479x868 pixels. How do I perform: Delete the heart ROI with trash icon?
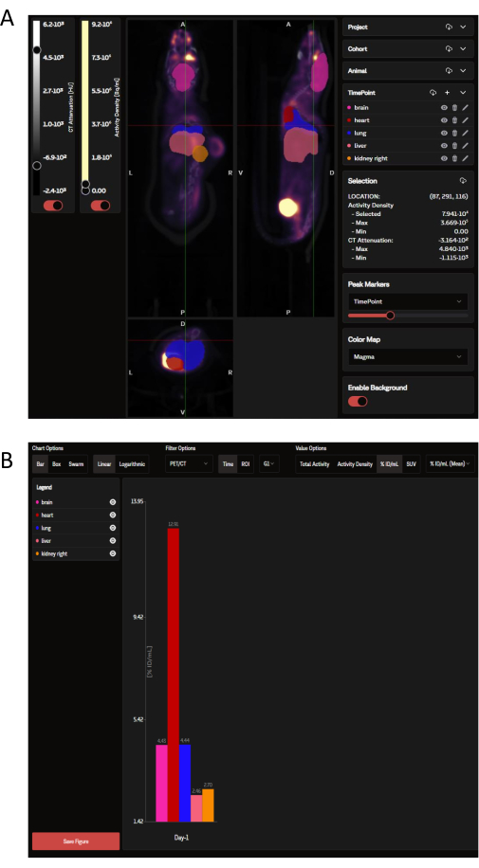(x=454, y=120)
